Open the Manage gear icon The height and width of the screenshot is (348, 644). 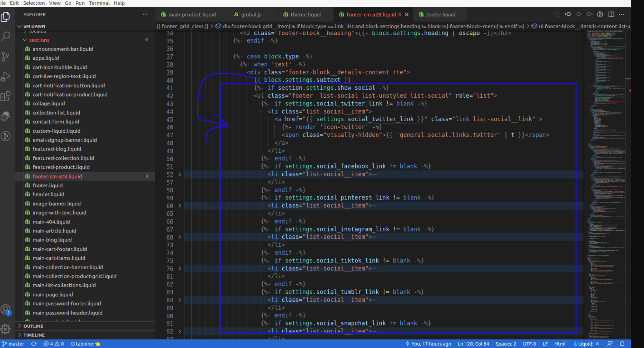click(x=6, y=329)
